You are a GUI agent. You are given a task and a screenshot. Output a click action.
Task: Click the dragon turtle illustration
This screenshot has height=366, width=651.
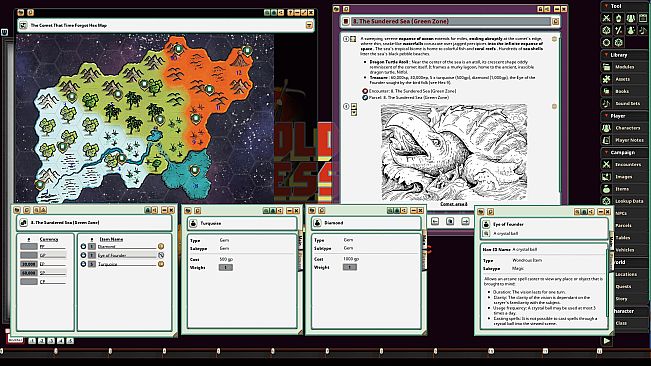tap(454, 153)
